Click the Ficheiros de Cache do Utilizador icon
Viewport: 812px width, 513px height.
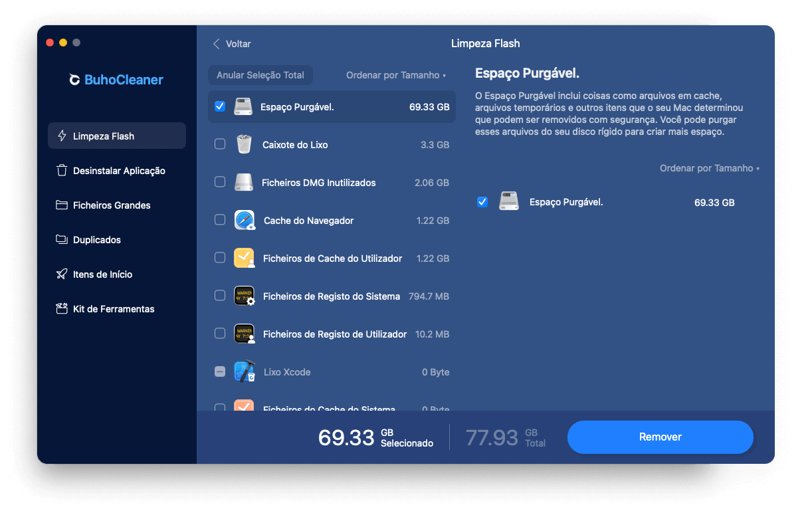tap(244, 258)
